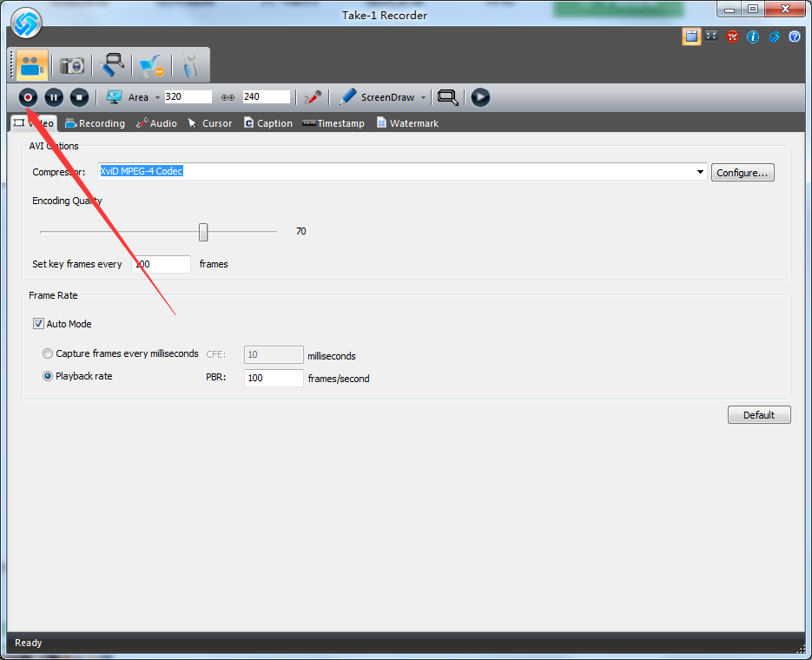The height and width of the screenshot is (660, 812).
Task: Click the monitor Area capture icon
Action: click(114, 96)
